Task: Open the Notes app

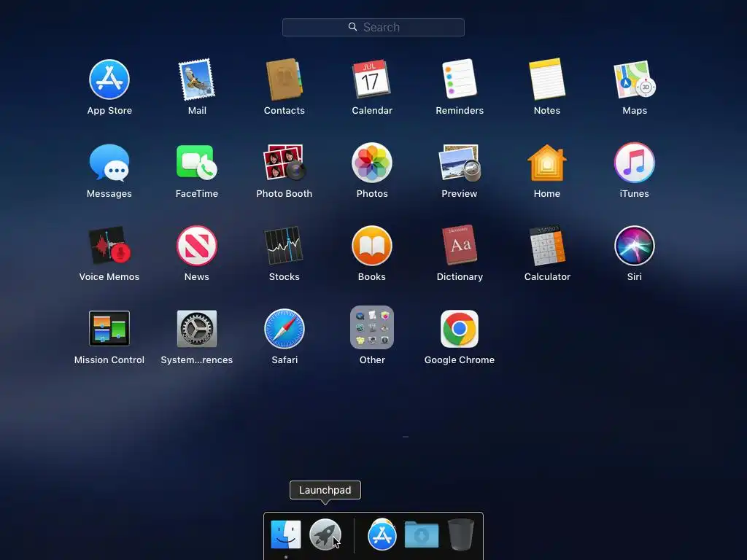Action: [547, 79]
